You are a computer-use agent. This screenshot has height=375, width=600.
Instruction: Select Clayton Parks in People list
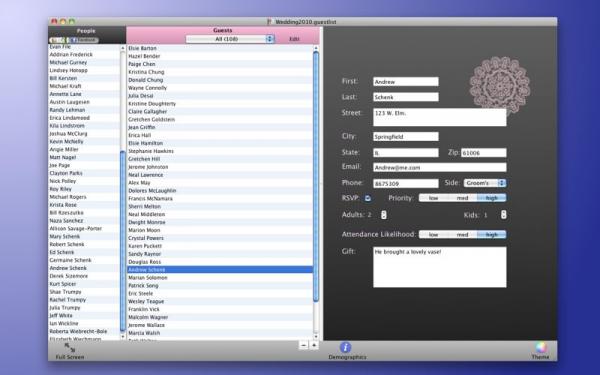(84, 173)
